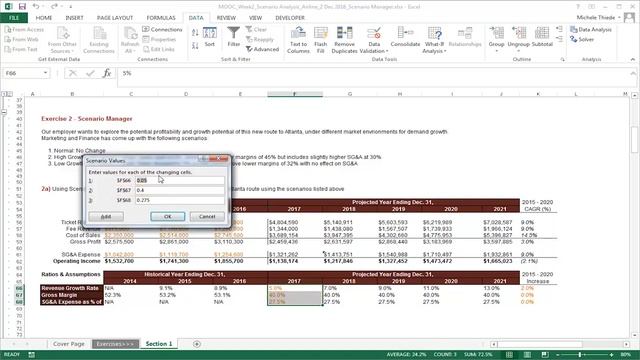Click the Save icon in quick access toolbar
The height and width of the screenshot is (360, 640).
point(22,7)
